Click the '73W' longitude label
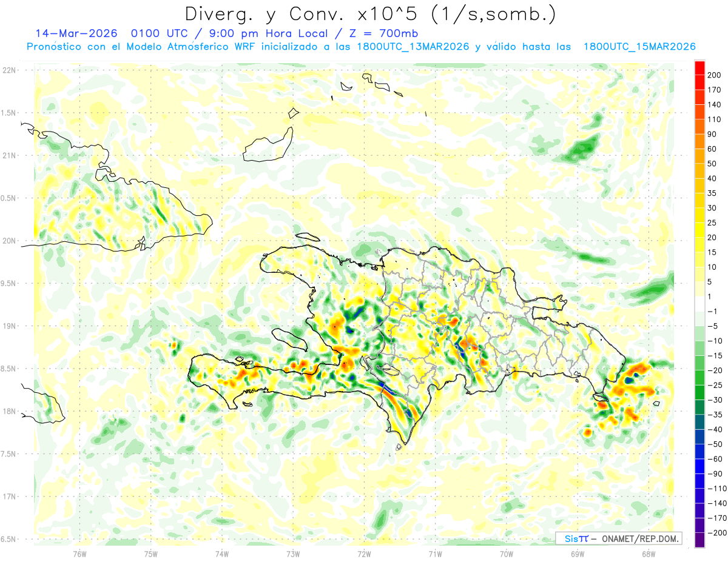The height and width of the screenshot is (562, 728). (293, 554)
